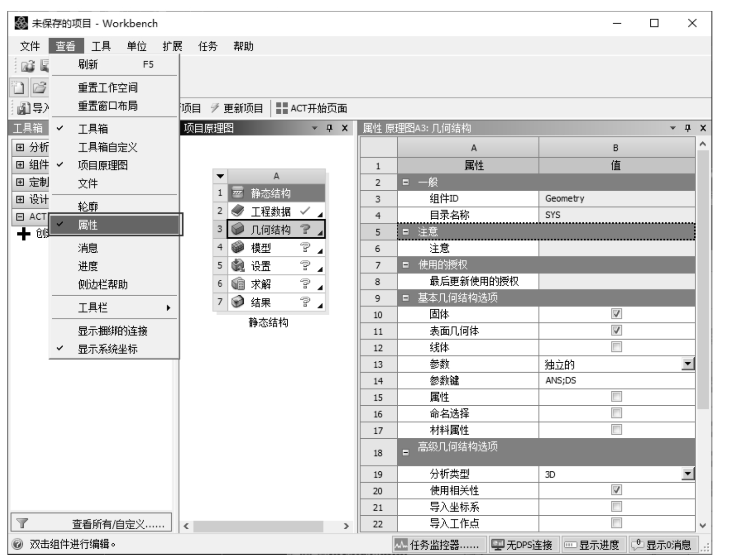
Task: Click the 模型 question mark status icon
Action: tap(305, 247)
